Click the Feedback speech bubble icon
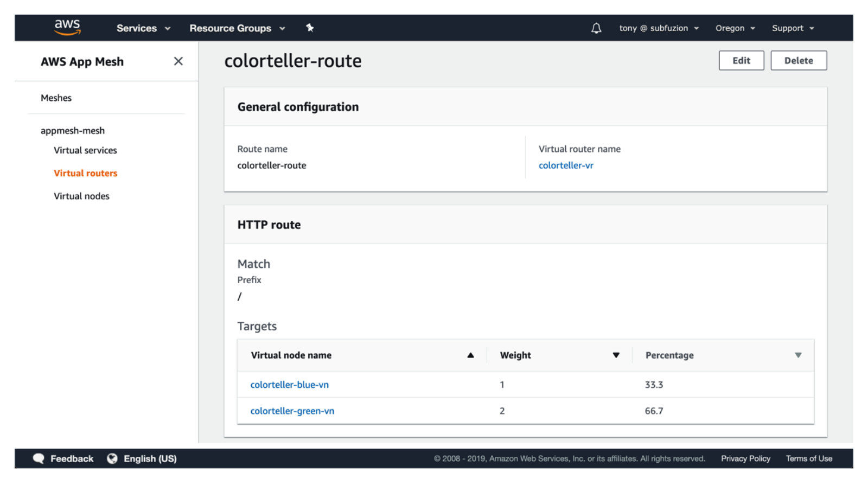The height and width of the screenshot is (485, 868). (x=39, y=458)
